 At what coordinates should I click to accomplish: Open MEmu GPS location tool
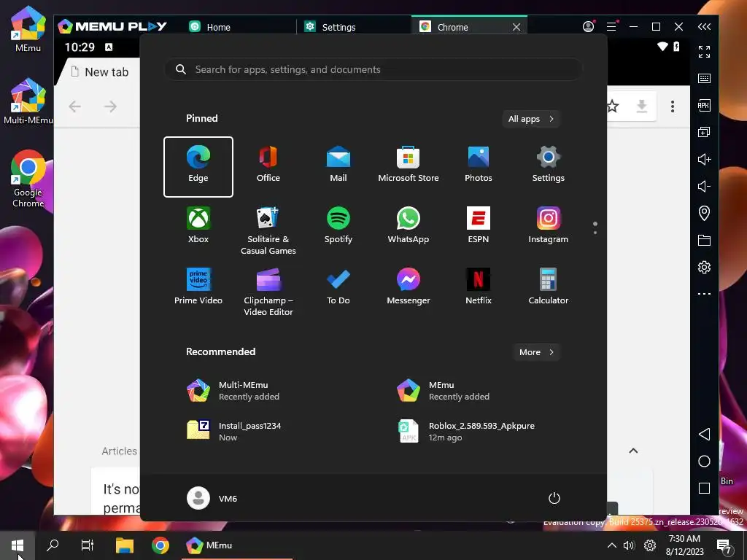point(704,213)
